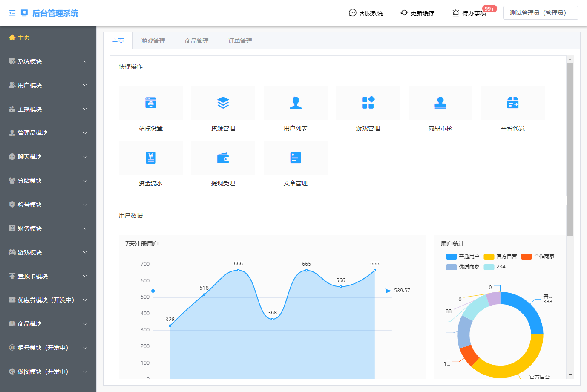Switch to the 游戏管理 tab
The image size is (587, 392).
point(153,41)
